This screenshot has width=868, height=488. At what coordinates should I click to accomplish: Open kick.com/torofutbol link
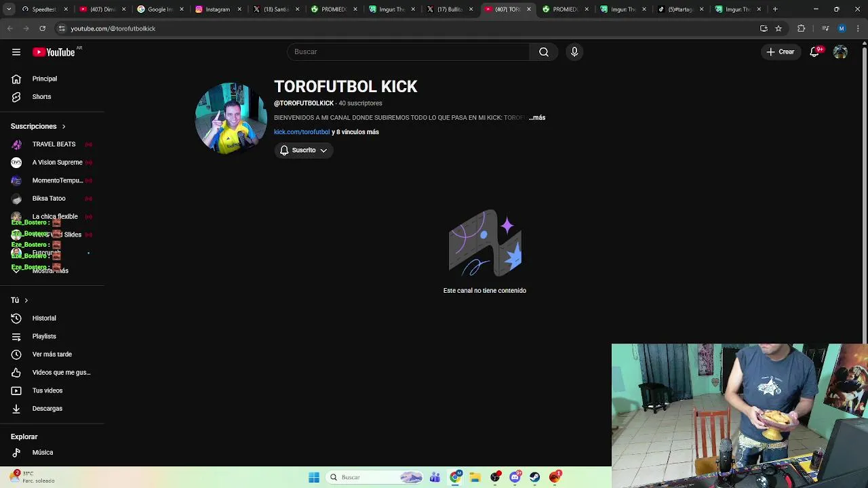[302, 132]
